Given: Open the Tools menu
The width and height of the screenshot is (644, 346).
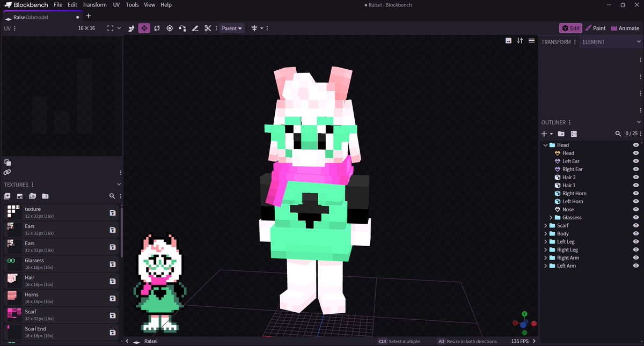Looking at the screenshot, I should click(132, 5).
